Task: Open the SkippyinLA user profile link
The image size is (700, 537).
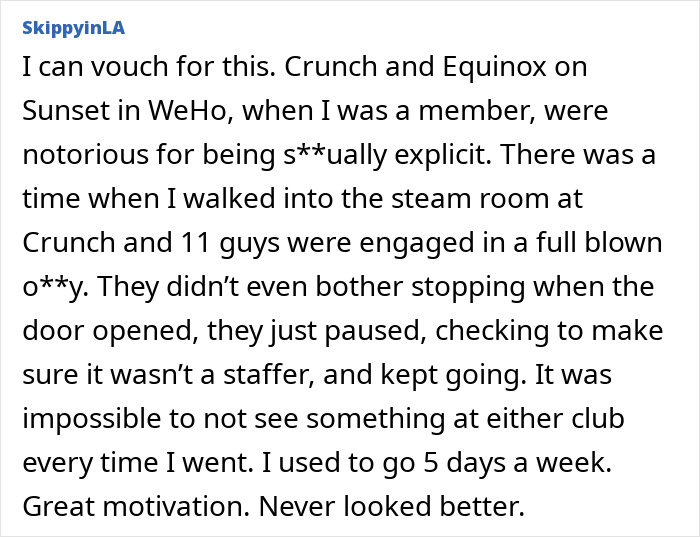Action: point(73,27)
